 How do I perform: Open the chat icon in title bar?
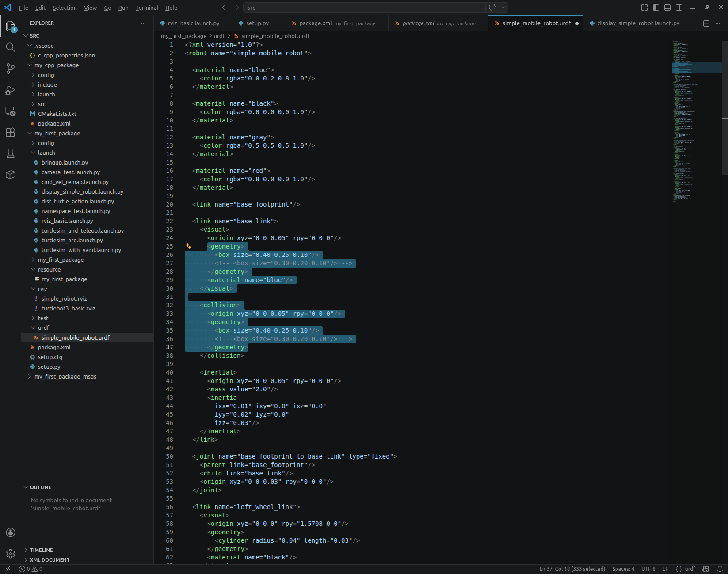pos(492,8)
